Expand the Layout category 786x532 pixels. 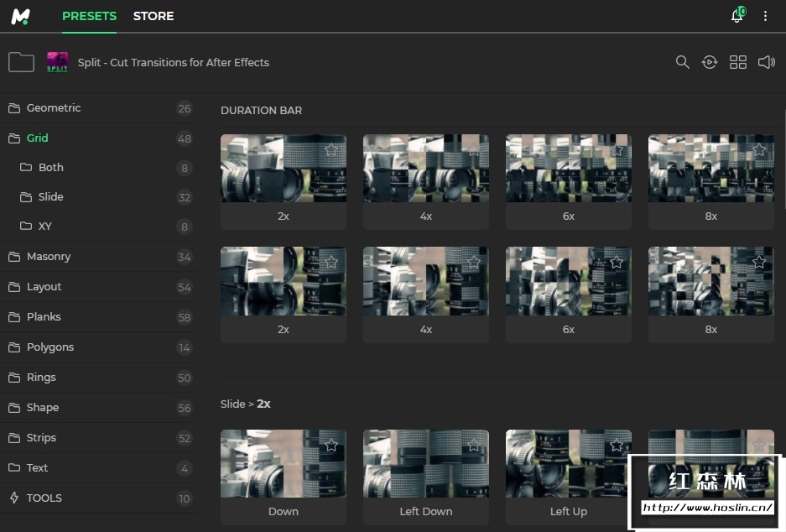(x=98, y=287)
